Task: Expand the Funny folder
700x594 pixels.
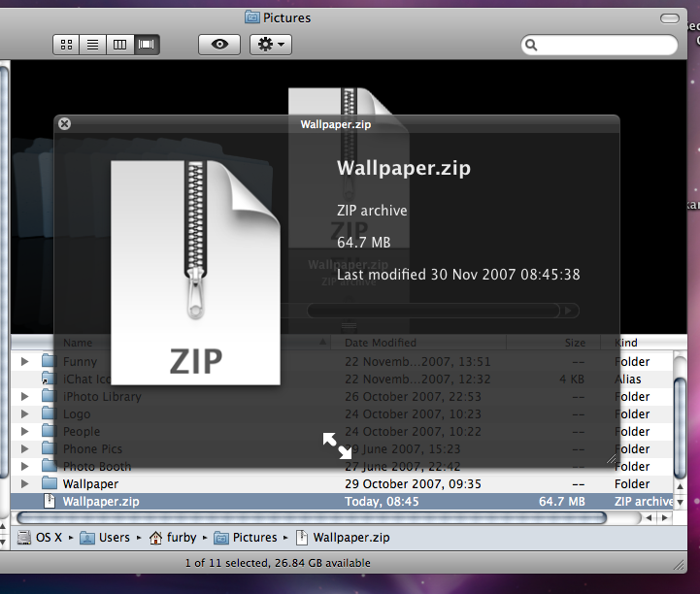Action: [25, 361]
